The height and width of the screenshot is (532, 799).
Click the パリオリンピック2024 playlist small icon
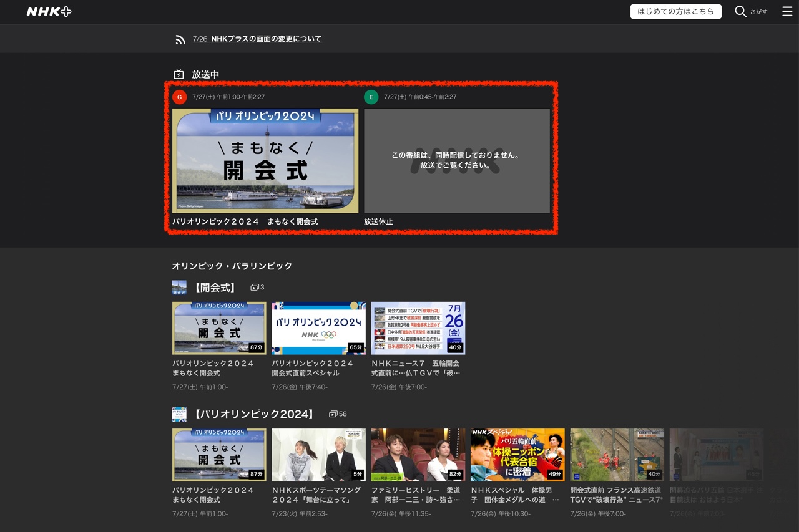(179, 414)
